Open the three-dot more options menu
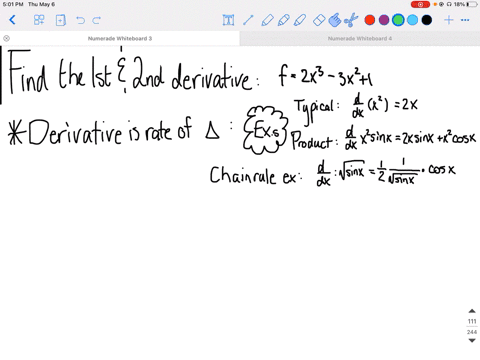Viewport: 480px width, 360px height. 465,20
